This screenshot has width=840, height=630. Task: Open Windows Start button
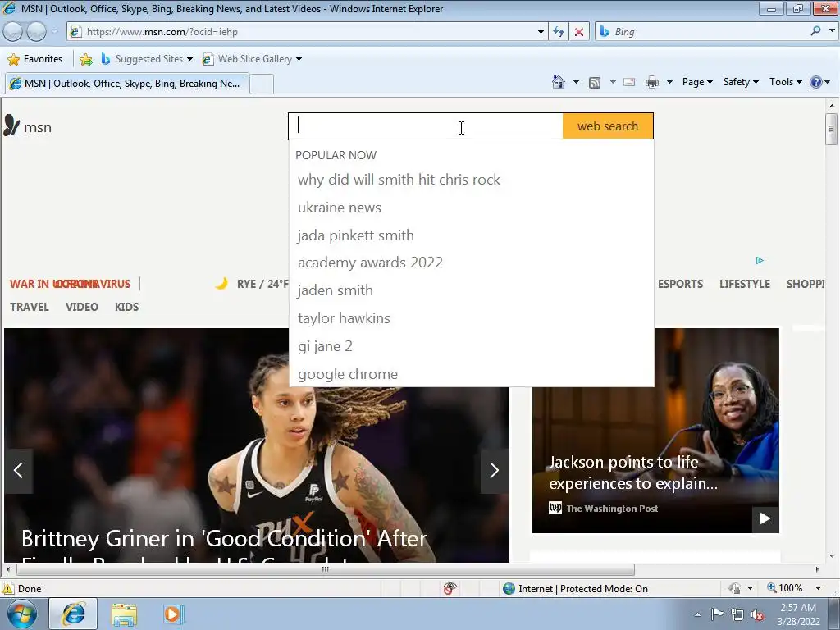point(22,614)
